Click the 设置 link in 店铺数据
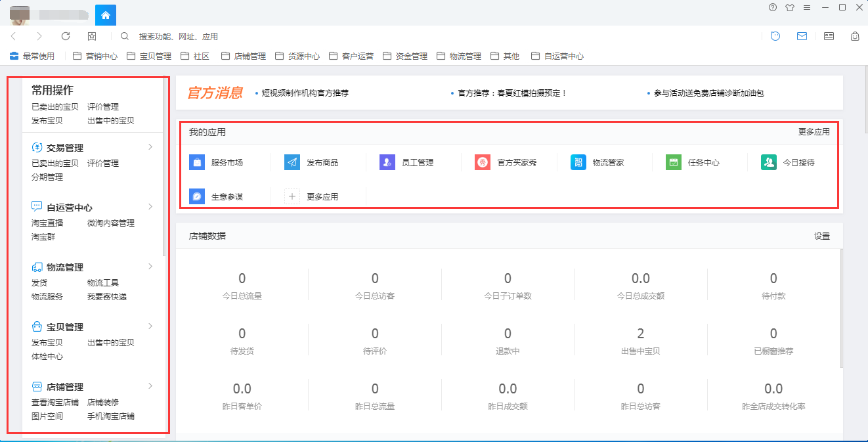Viewport: 868px width, 442px height. coord(821,236)
